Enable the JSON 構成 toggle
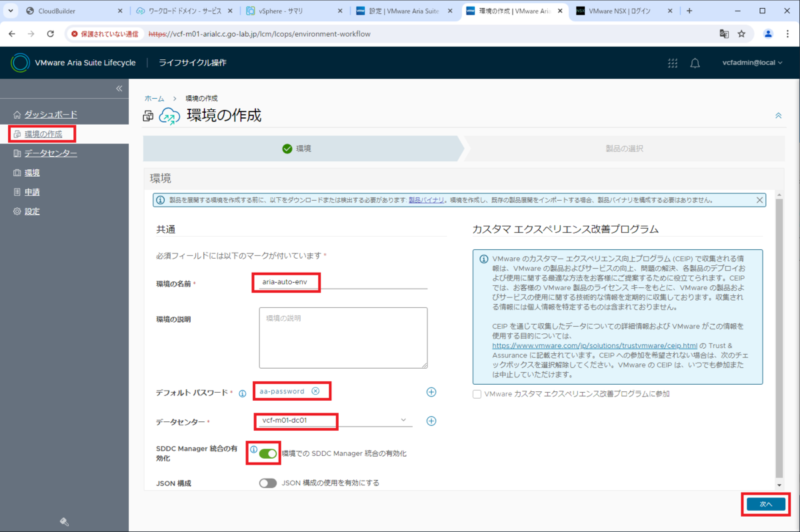Screen dimensions: 800x532 click(x=268, y=483)
